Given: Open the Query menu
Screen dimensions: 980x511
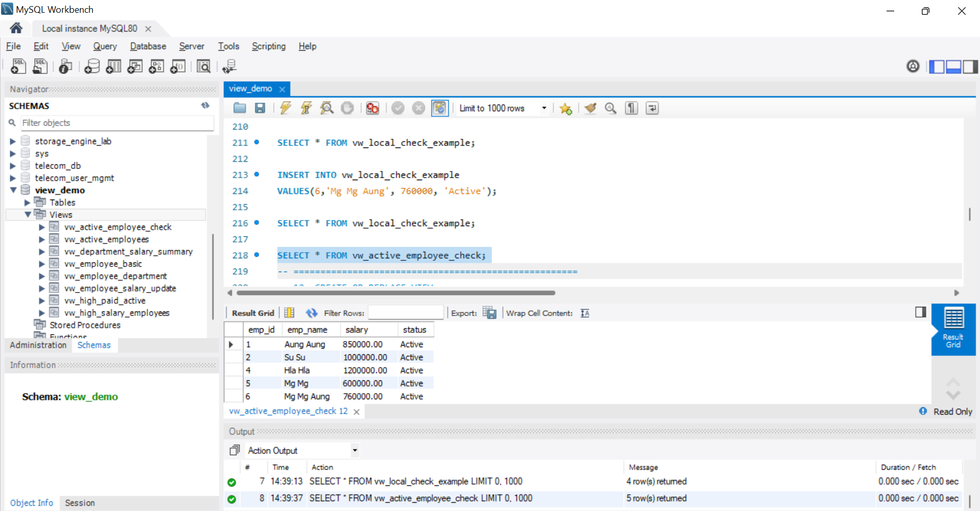Looking at the screenshot, I should click(105, 46).
